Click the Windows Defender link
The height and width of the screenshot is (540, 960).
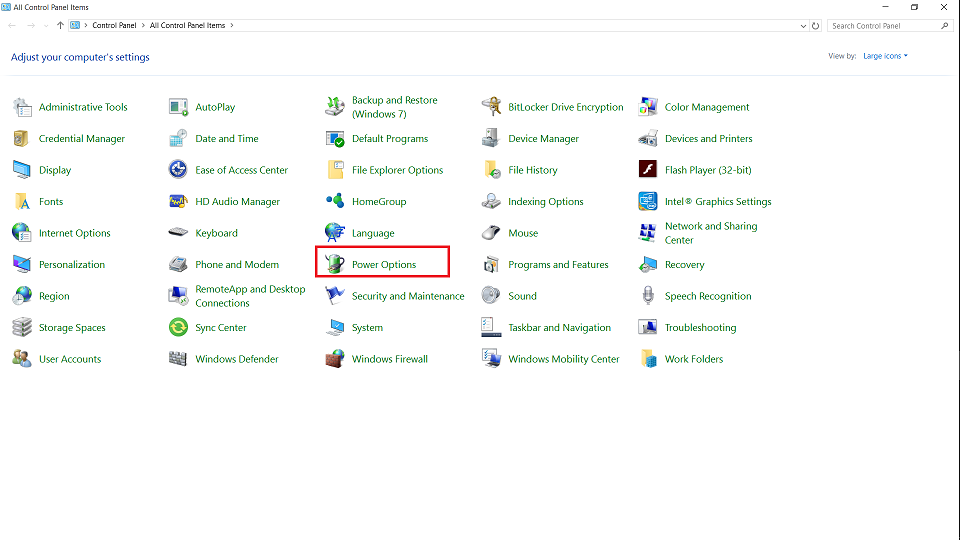(237, 359)
